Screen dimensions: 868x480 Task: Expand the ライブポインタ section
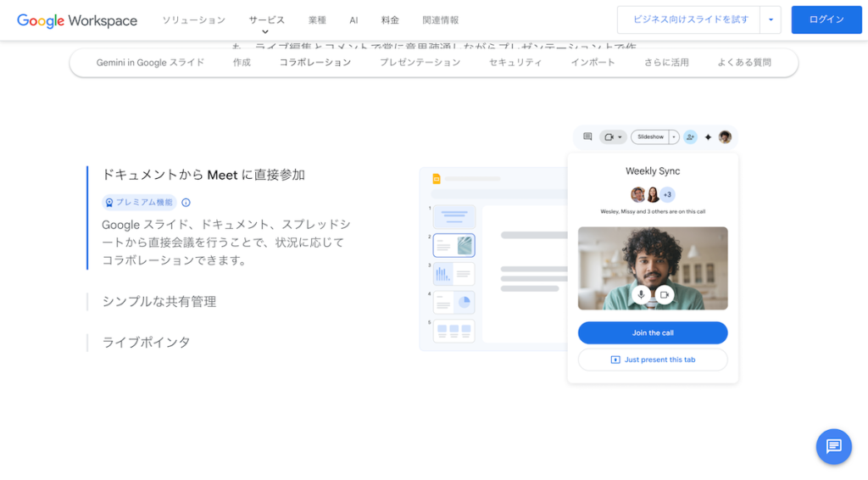point(146,342)
